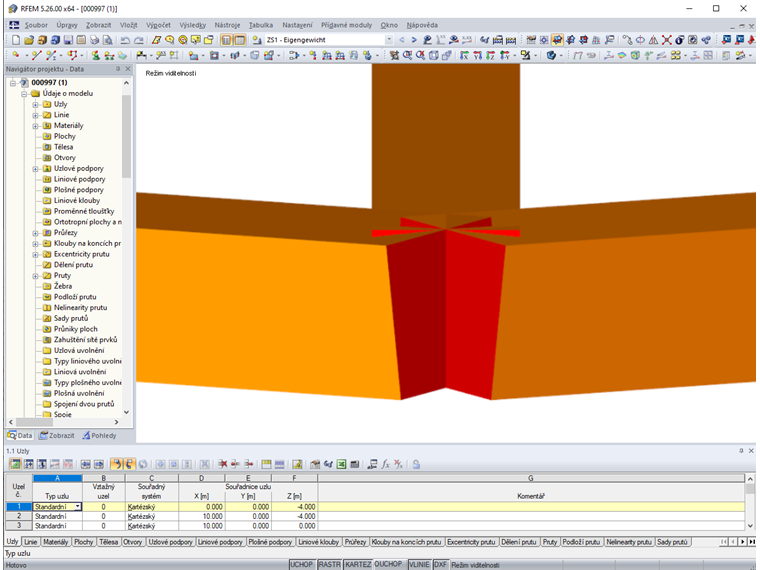The height and width of the screenshot is (570, 760).
Task: Click table tabs scroll-right arrow
Action: coord(742,542)
